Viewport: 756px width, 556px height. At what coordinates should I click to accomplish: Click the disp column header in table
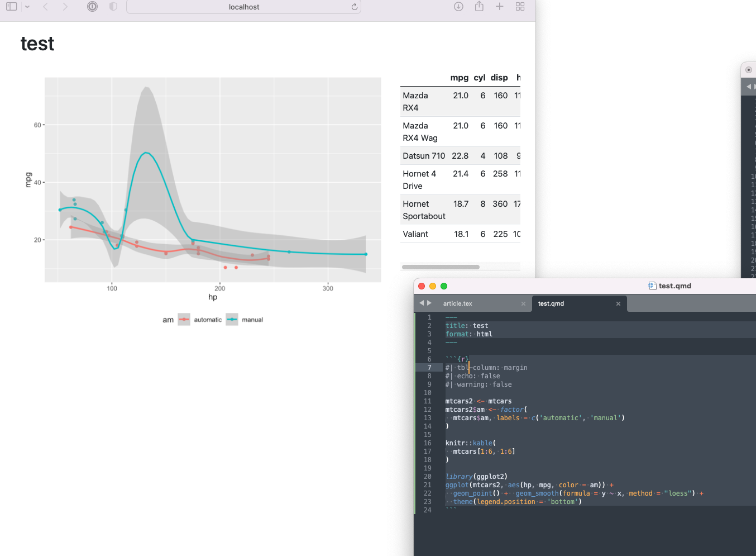(x=499, y=78)
